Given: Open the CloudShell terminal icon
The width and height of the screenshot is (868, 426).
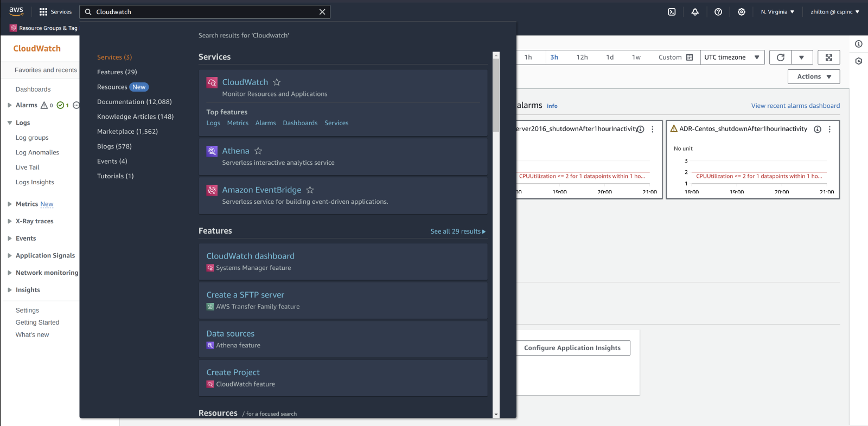Looking at the screenshot, I should point(672,12).
